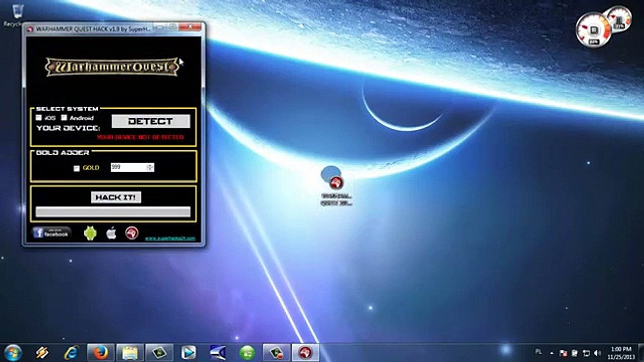644x362 pixels.
Task: Open the Facebook badge in hack window
Action: pyautogui.click(x=52, y=233)
